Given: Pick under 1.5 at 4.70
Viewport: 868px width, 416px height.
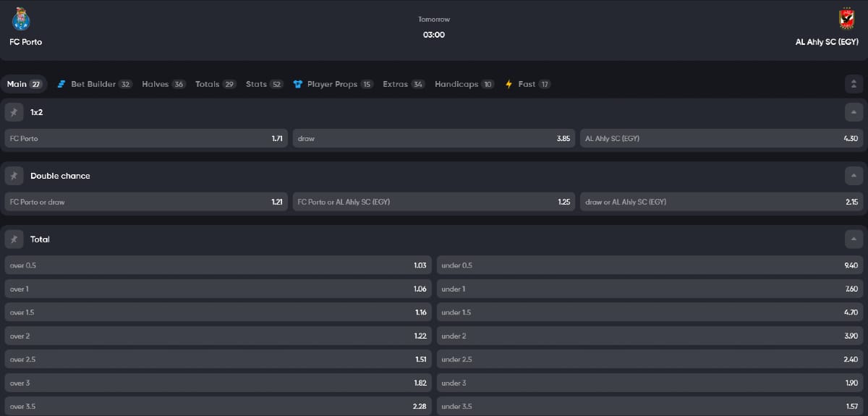Looking at the screenshot, I should pos(650,313).
